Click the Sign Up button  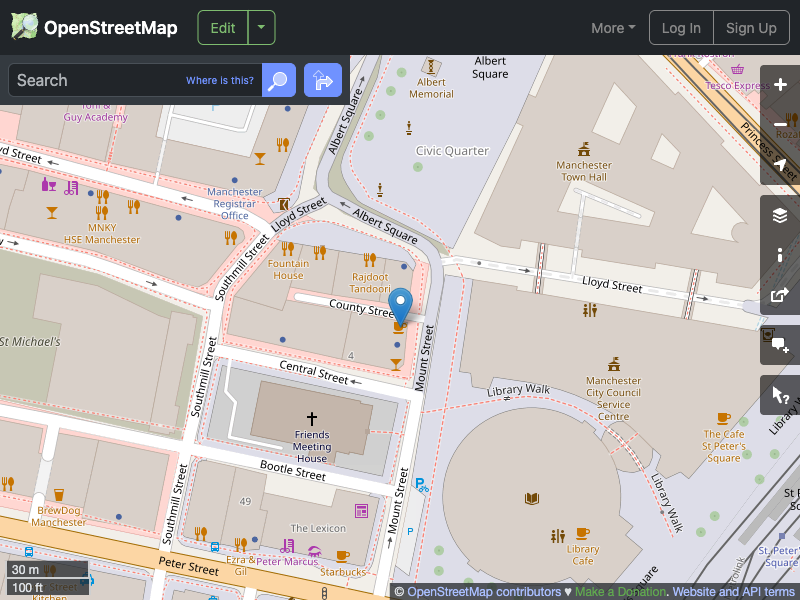click(752, 27)
